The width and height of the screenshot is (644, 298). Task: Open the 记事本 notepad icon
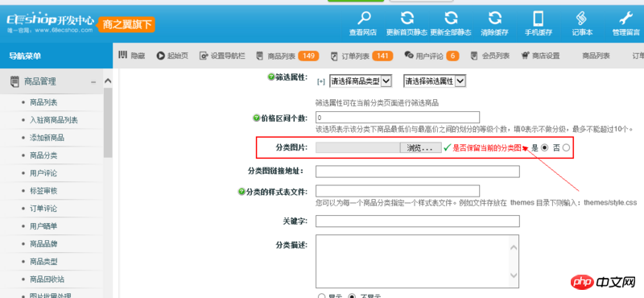(x=581, y=19)
